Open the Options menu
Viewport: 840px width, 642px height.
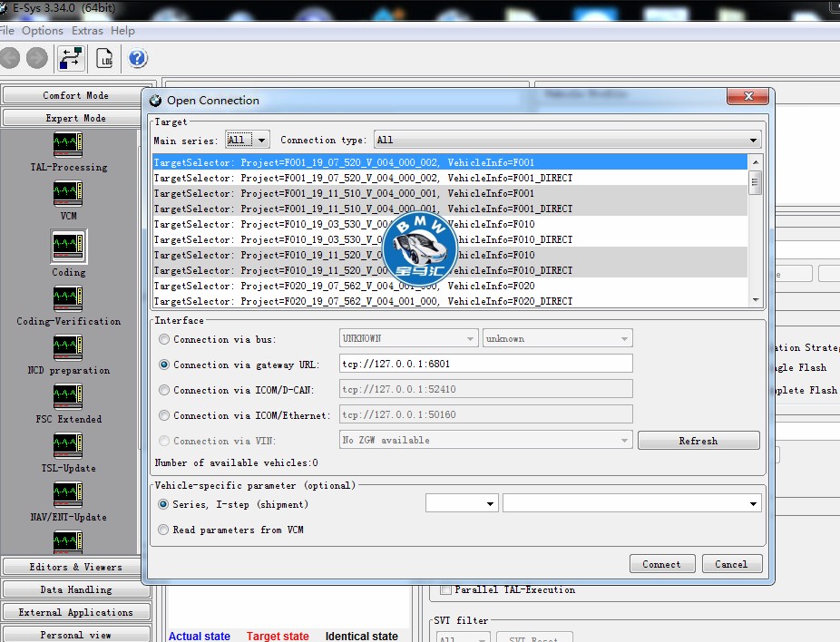point(43,31)
